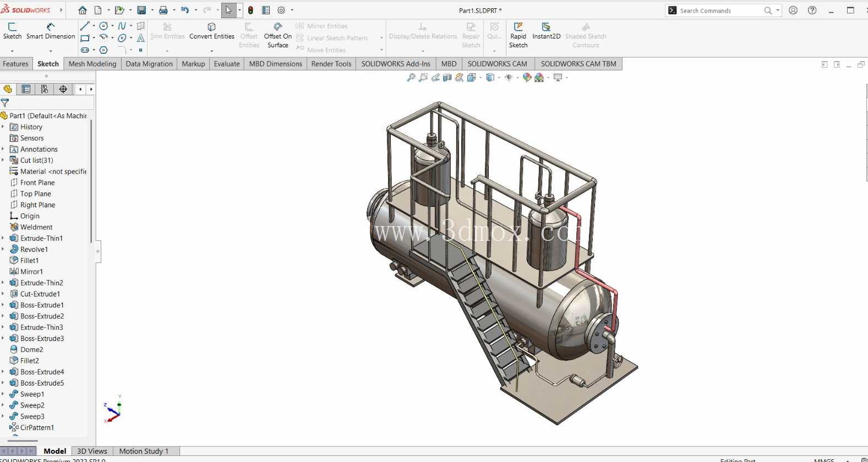
Task: Open the Smart Dimension dropdown arrow
Action: point(51,51)
